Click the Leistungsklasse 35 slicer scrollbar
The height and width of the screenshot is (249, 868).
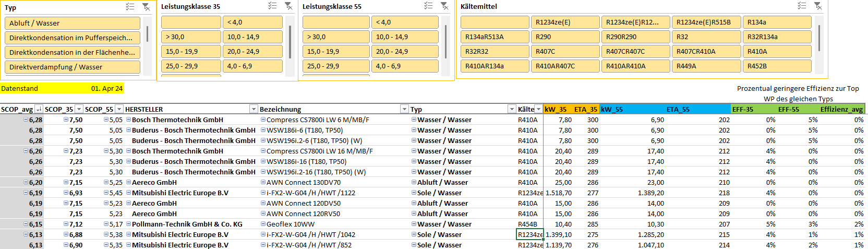coord(290,41)
